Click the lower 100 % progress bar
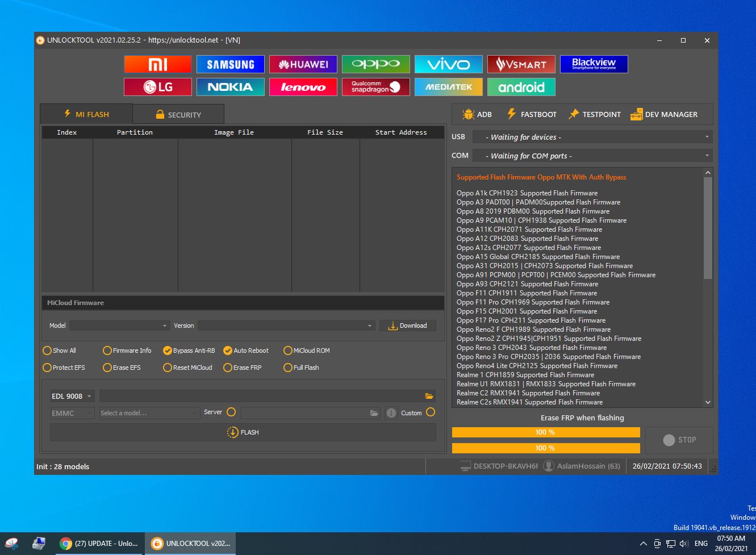Viewport: 756px width, 555px height. [546, 448]
